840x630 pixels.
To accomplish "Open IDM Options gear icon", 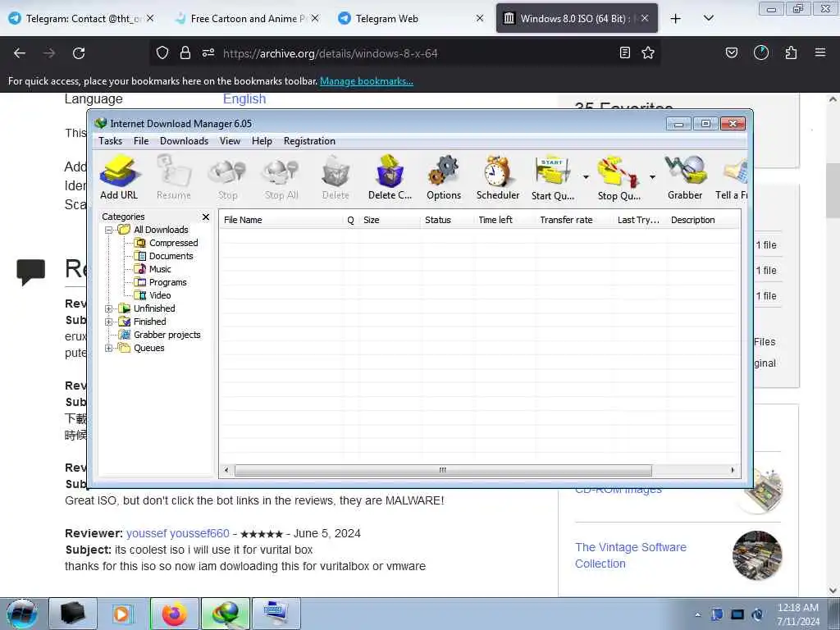I will (x=444, y=177).
